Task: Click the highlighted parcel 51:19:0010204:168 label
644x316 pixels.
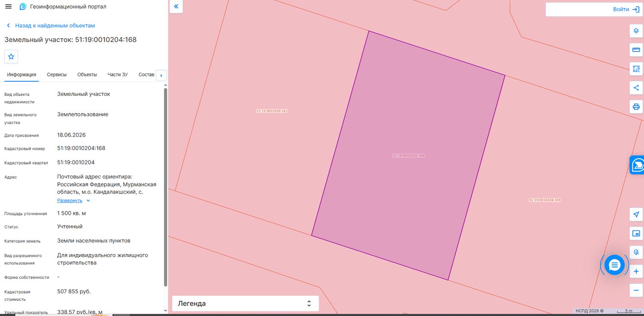Action: [x=408, y=156]
